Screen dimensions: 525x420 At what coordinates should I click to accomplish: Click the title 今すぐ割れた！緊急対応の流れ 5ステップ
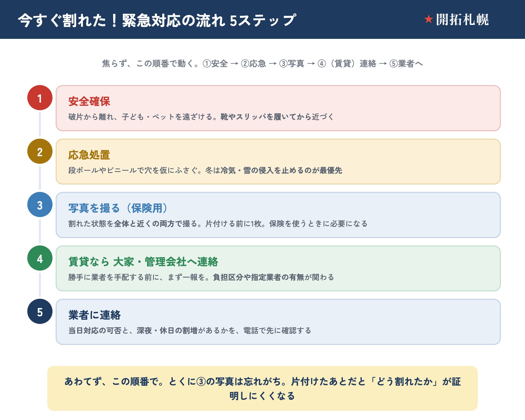click(157, 20)
